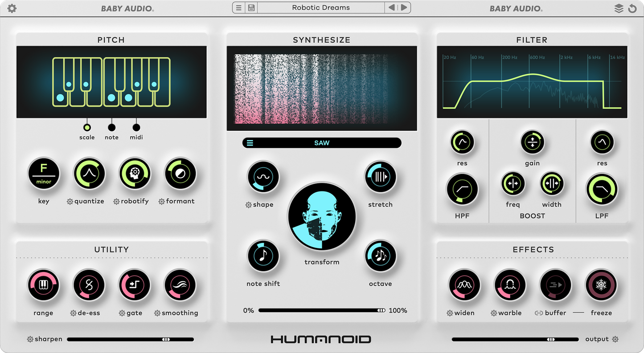Image resolution: width=644 pixels, height=353 pixels.
Task: Adjust the sharpen slider at the bottom
Action: point(166,339)
